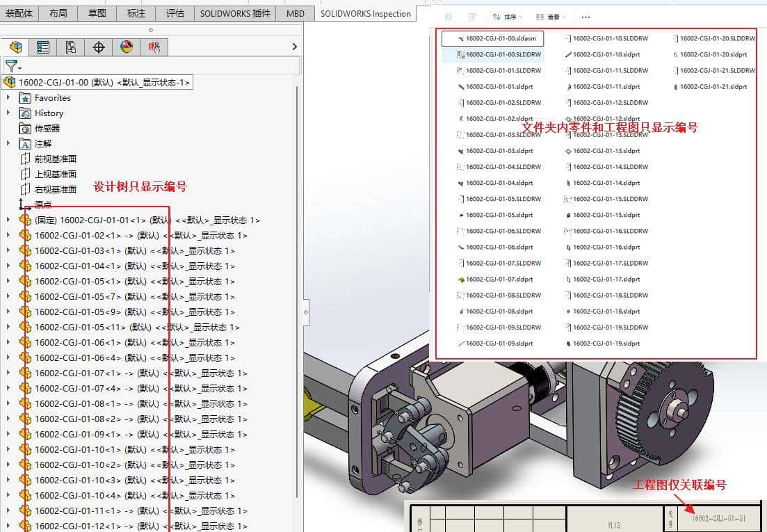The height and width of the screenshot is (532, 767).
Task: Select the DimXpertManager crosshair icon
Action: tap(99, 47)
